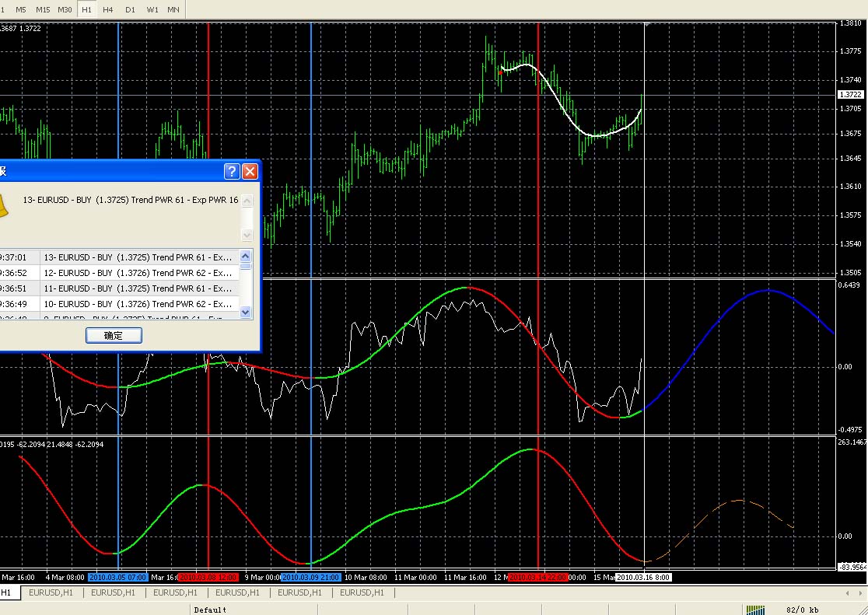868x615 pixels.
Task: Click the 2010.03.14 22:00 red time marker
Action: (538, 578)
